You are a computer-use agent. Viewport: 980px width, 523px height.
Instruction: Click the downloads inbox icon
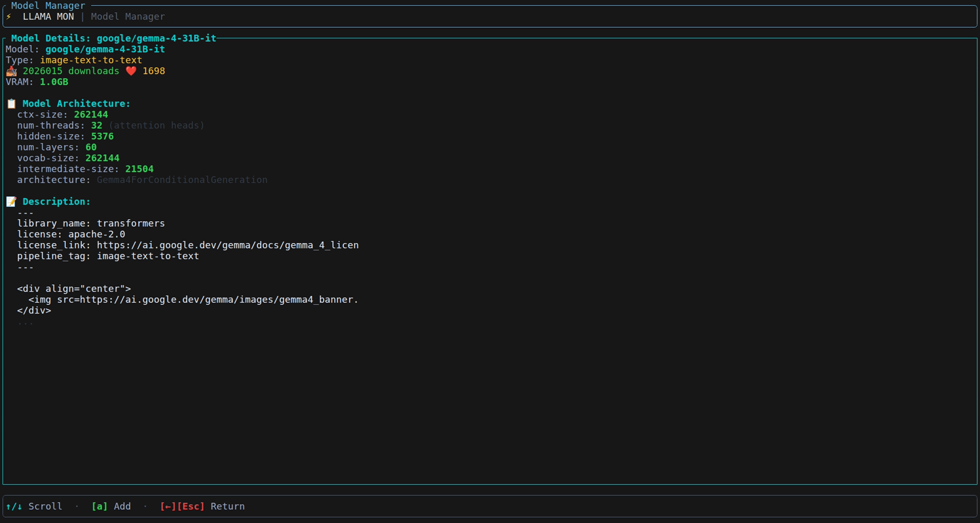coord(11,71)
